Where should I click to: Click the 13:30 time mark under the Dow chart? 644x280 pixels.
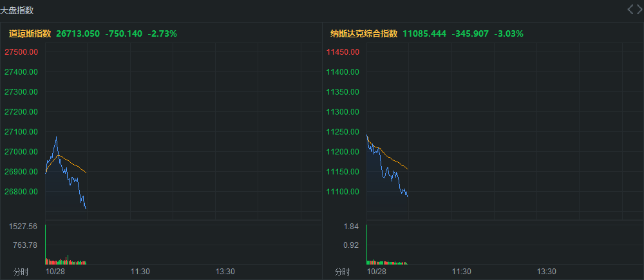click(x=225, y=272)
